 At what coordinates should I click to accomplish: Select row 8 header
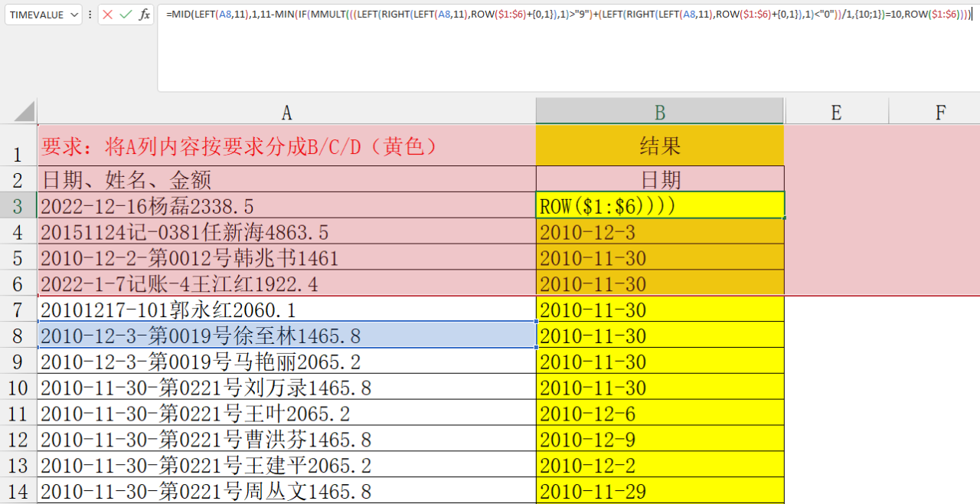[x=18, y=335]
